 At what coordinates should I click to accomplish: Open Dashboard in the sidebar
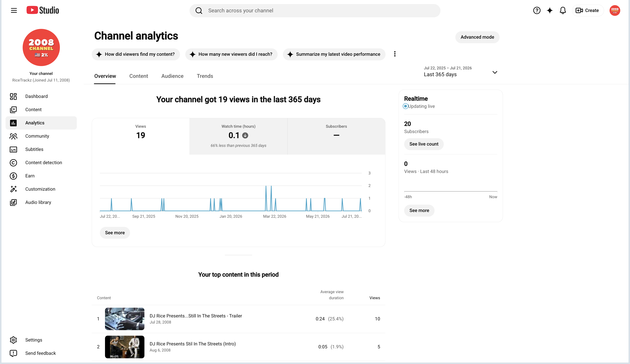[41, 96]
